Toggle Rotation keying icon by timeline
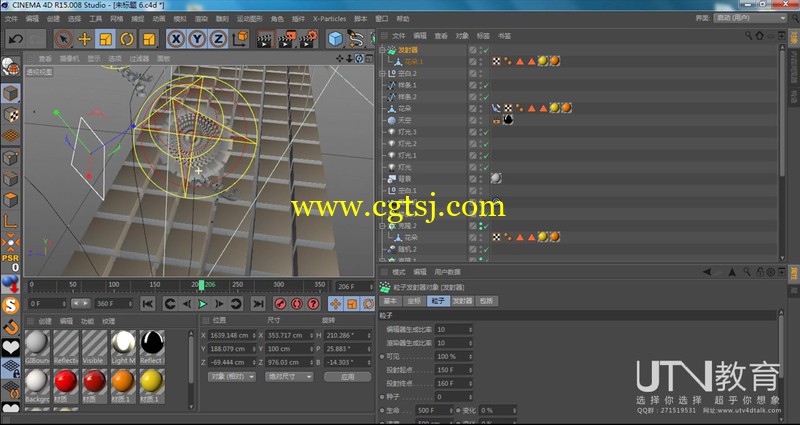 (368, 304)
